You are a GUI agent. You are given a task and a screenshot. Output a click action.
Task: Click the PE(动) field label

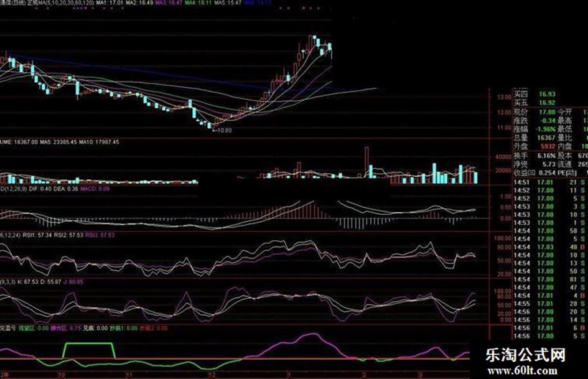567,172
